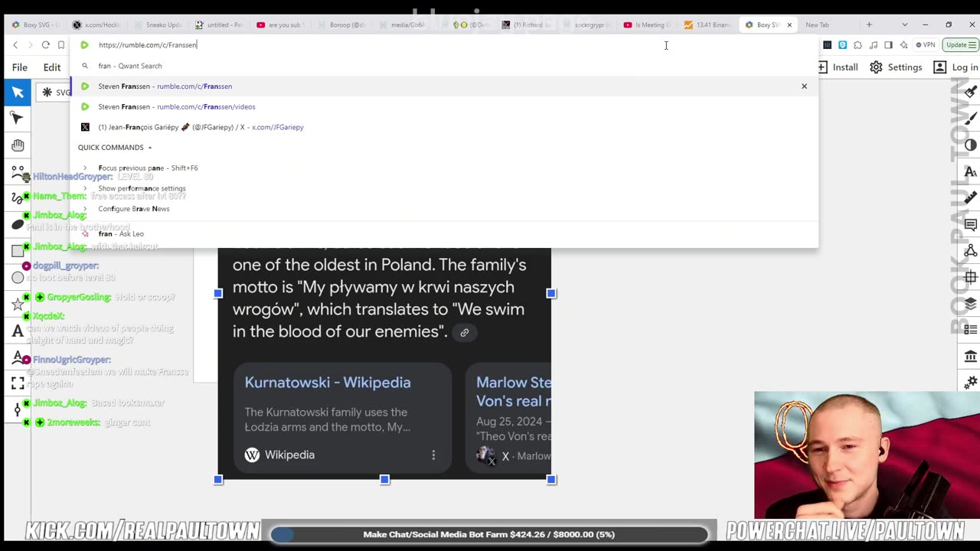Switch to the Is Meeting YouTube tab

(x=648, y=24)
